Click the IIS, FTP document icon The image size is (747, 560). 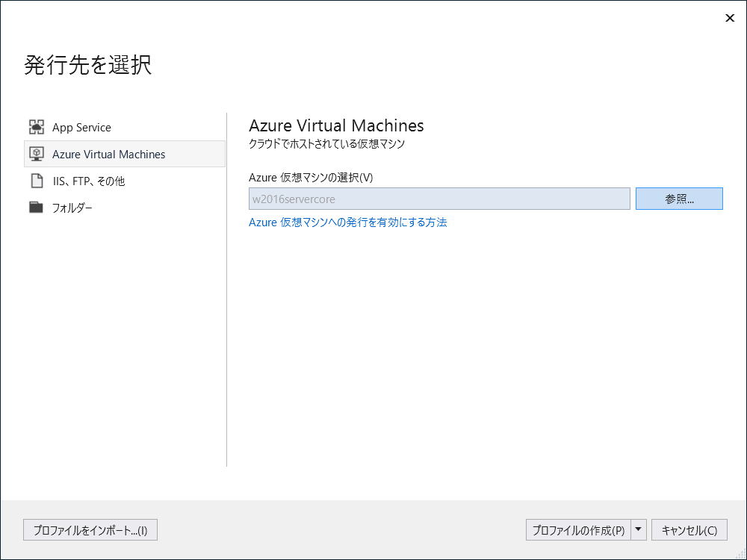[37, 181]
